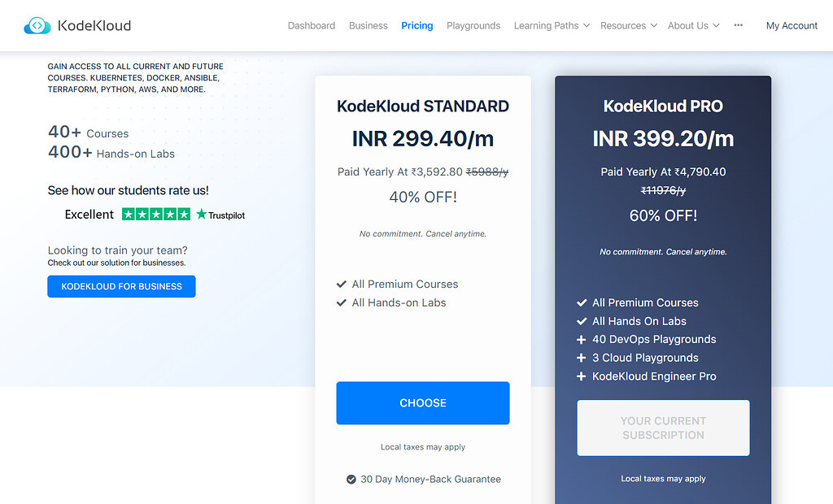The height and width of the screenshot is (504, 833).
Task: Click plus icon next to 40 DevOps Playgrounds
Action: [x=582, y=340]
